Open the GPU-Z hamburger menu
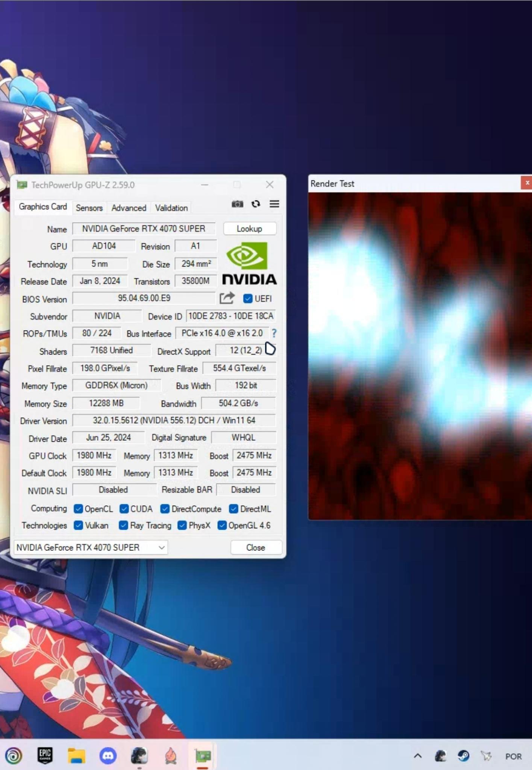Viewport: 532px width, 770px height. coord(274,204)
